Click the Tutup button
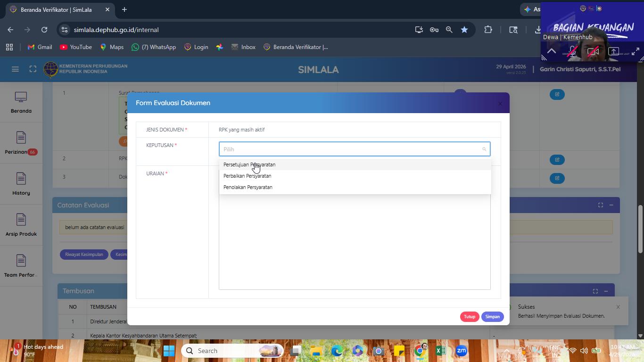 470,317
